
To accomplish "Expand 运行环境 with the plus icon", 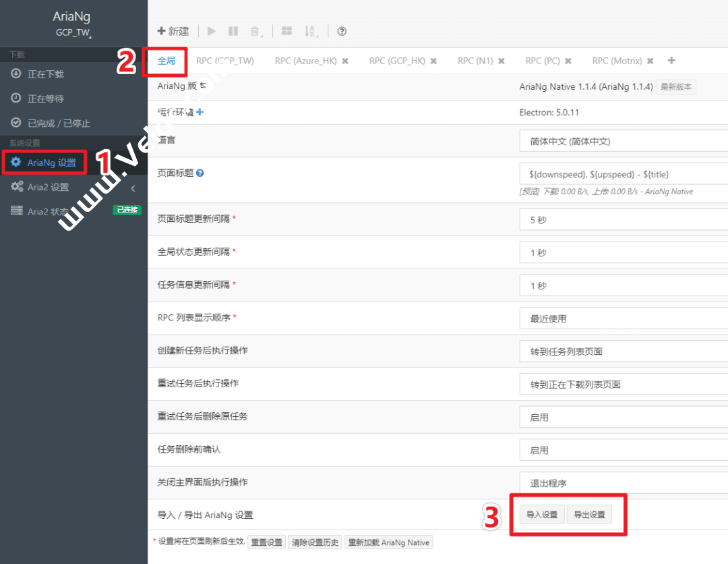I will [x=200, y=112].
